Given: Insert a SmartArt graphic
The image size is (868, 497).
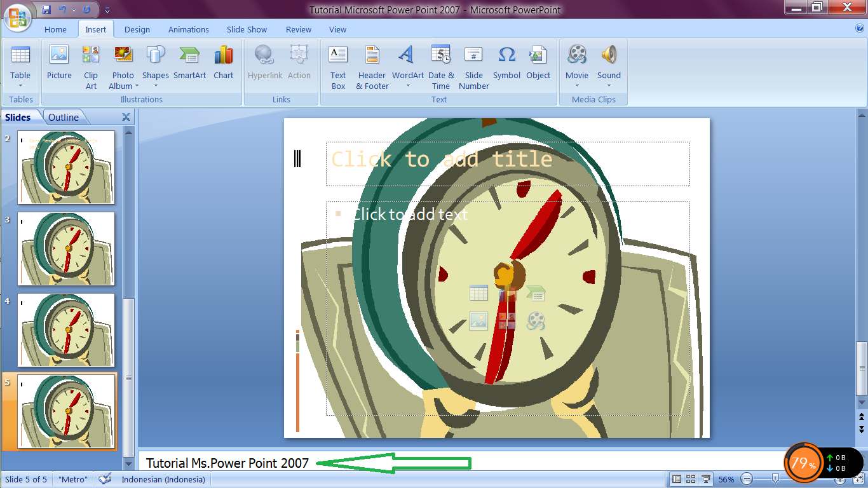Looking at the screenshot, I should coord(189,64).
